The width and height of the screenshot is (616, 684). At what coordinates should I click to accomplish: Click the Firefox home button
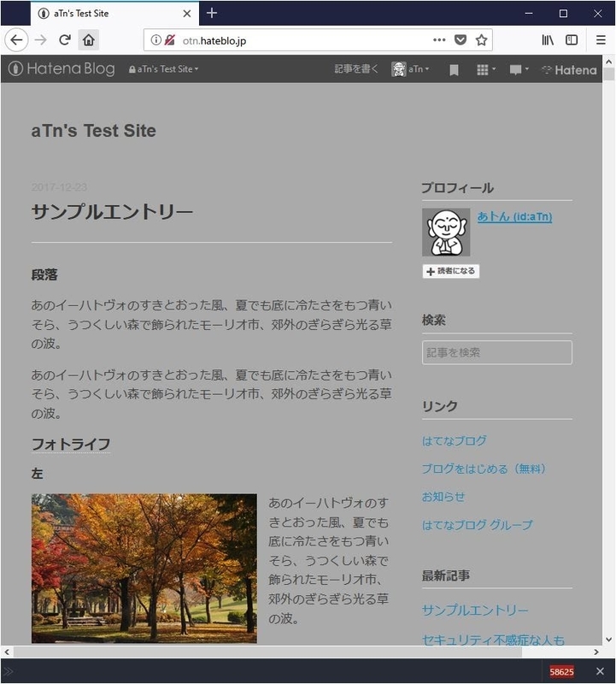89,40
